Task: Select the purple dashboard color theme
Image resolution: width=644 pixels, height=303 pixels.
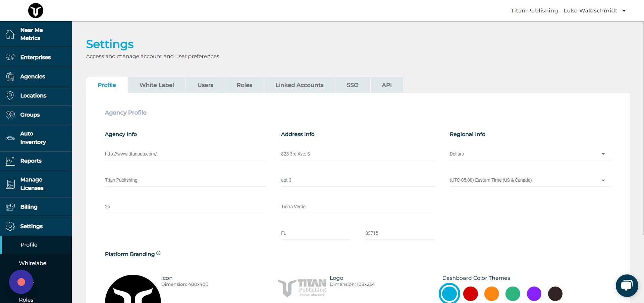Action: point(534,293)
